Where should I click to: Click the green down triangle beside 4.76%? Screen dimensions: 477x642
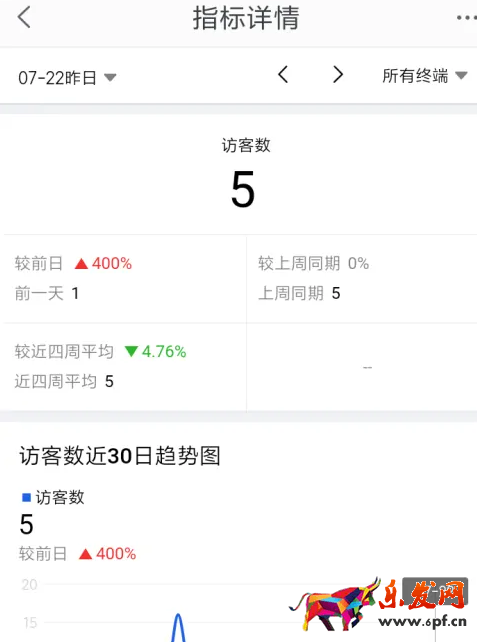click(131, 351)
